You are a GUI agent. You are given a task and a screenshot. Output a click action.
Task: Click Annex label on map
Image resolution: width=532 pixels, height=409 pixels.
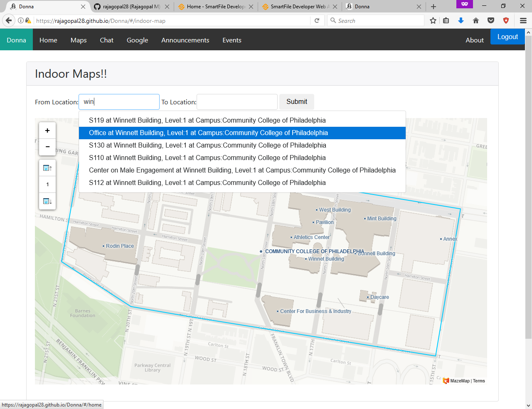pos(450,239)
